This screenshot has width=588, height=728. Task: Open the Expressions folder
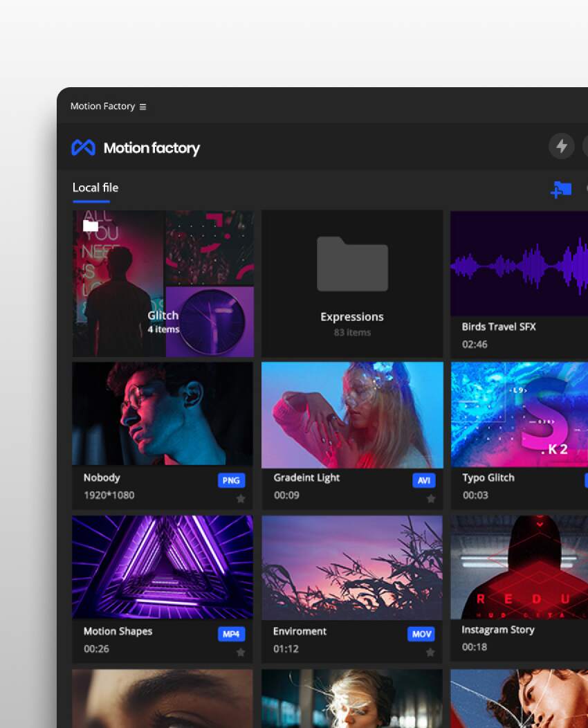point(352,284)
